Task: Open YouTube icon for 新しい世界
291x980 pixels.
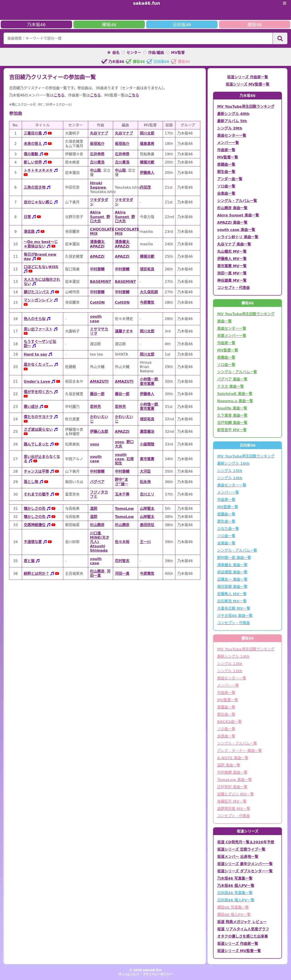Action: [x=50, y=162]
